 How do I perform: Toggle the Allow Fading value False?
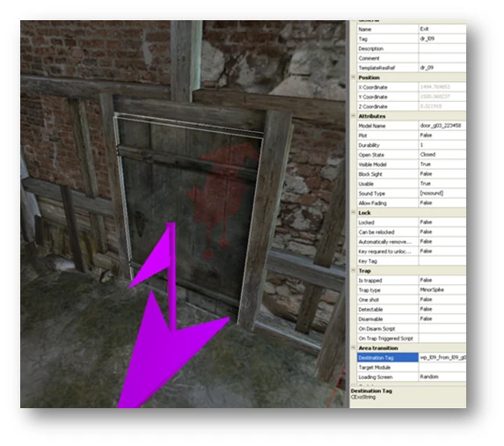442,203
